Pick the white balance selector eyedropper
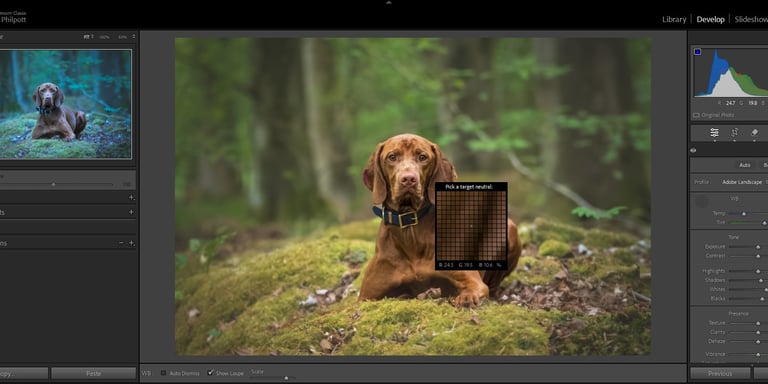Image resolution: width=768 pixels, height=384 pixels. pyautogui.click(x=702, y=201)
